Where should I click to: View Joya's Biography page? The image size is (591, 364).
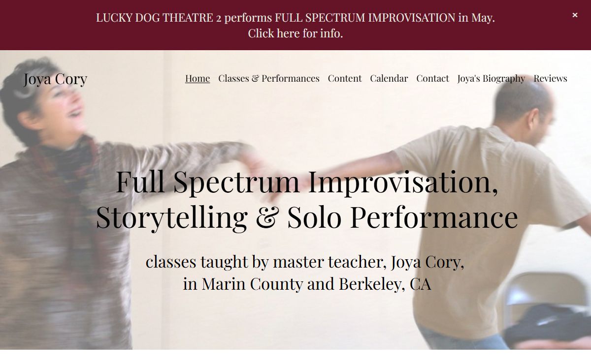(x=491, y=78)
